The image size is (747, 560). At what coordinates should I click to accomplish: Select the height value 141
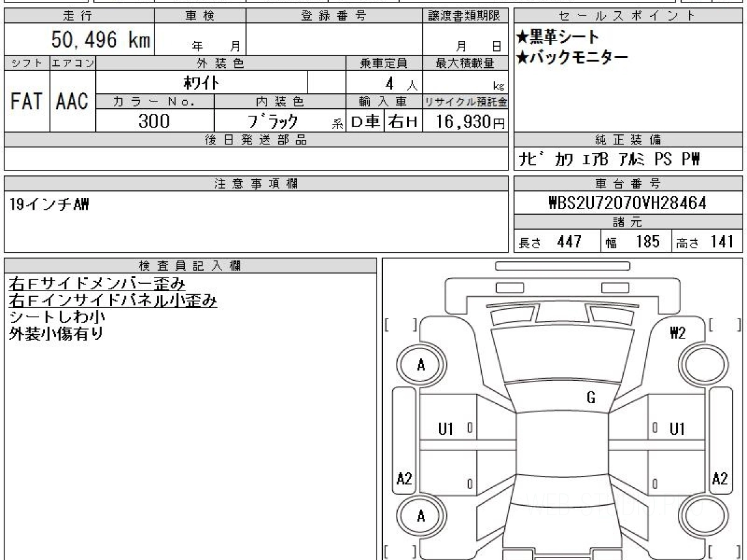[722, 241]
